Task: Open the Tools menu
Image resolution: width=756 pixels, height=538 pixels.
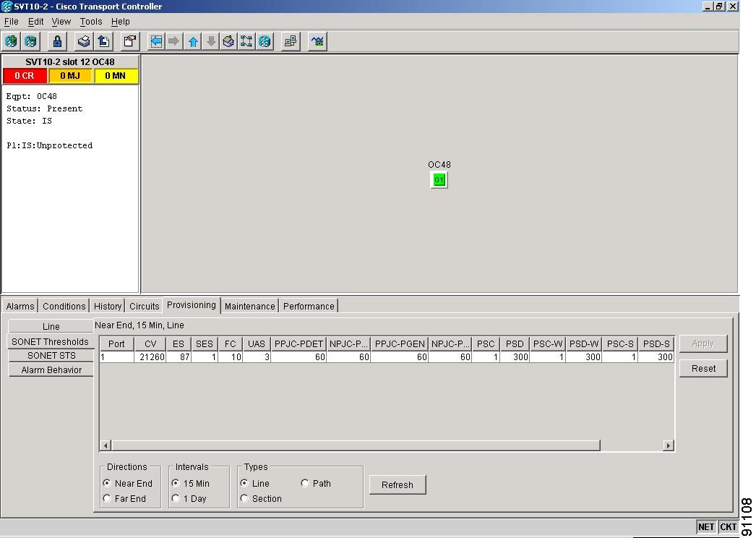Action: click(x=91, y=22)
